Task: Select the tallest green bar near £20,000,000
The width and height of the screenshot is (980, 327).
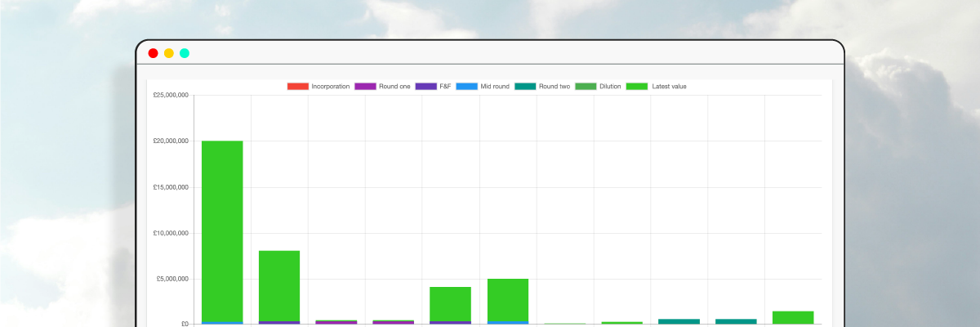Action: pyautogui.click(x=222, y=229)
